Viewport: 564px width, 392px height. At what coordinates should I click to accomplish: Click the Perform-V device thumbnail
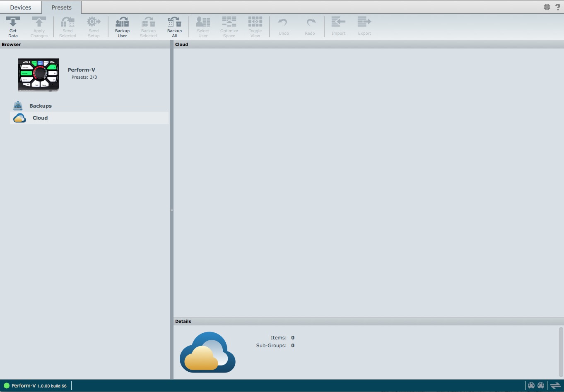pos(38,75)
